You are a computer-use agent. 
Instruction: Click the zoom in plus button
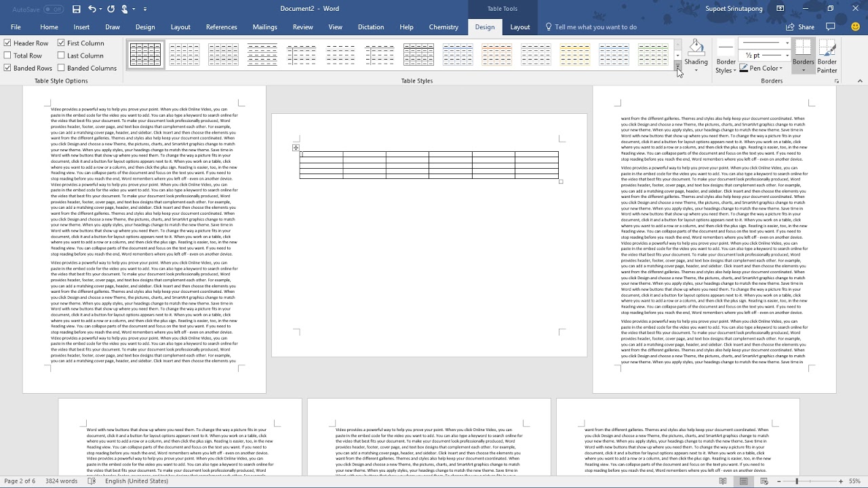pos(841,481)
